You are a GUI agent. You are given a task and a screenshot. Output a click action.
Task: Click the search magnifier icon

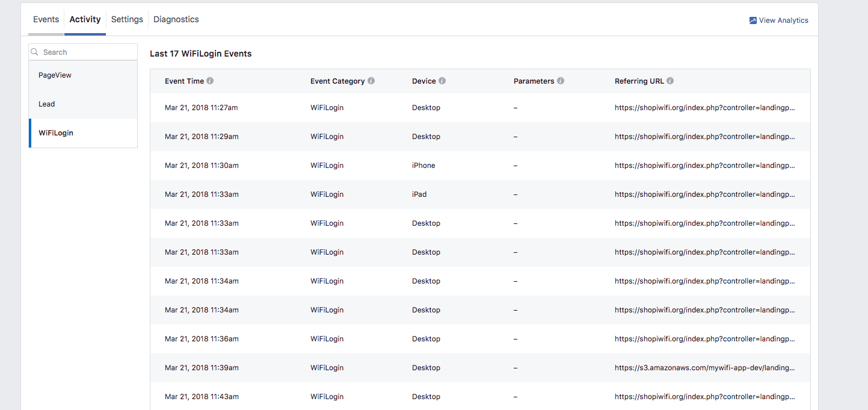(x=34, y=52)
